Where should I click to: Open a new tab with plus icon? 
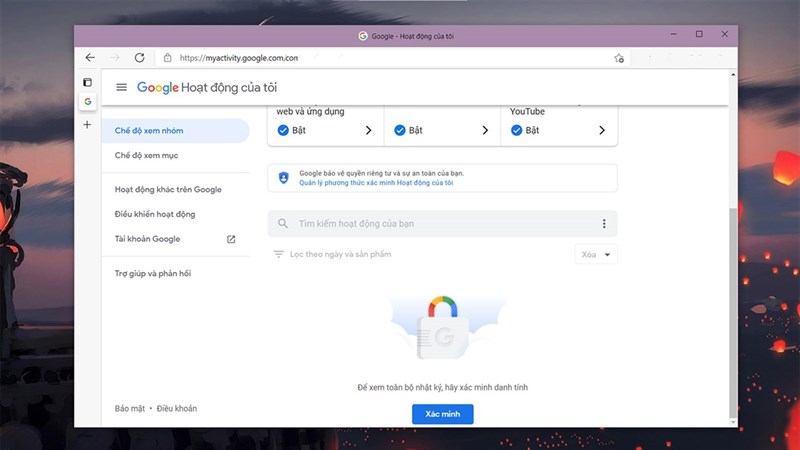87,124
